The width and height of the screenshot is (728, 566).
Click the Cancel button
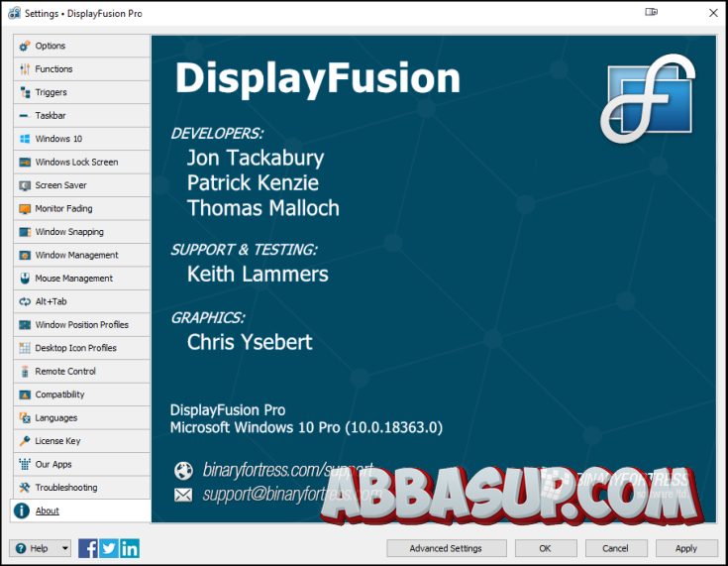616,548
